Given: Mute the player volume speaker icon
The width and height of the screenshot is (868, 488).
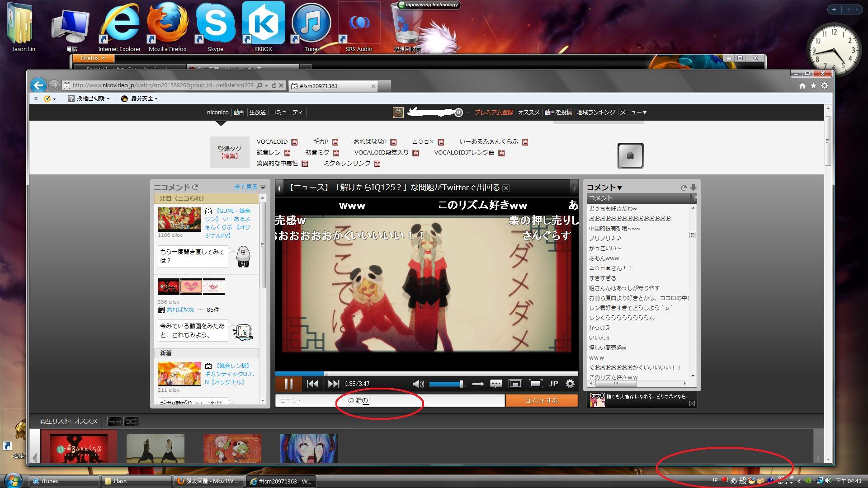Looking at the screenshot, I should (x=418, y=384).
